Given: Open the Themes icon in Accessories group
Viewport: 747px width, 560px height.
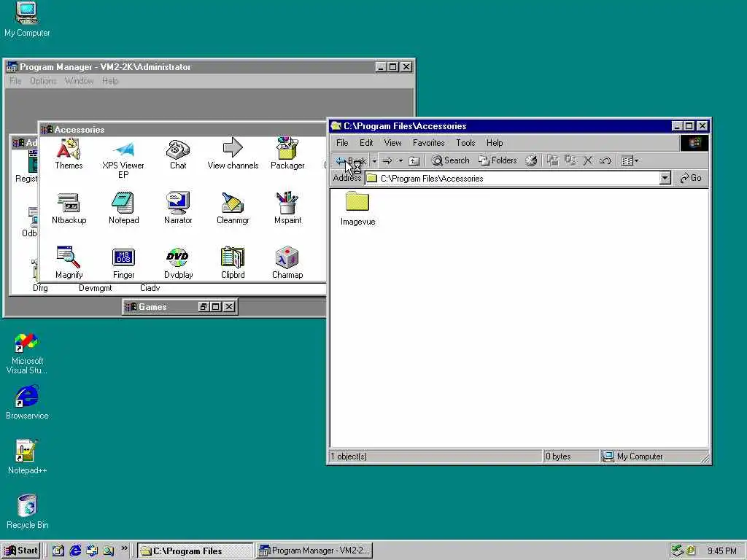Looking at the screenshot, I should click(x=69, y=153).
